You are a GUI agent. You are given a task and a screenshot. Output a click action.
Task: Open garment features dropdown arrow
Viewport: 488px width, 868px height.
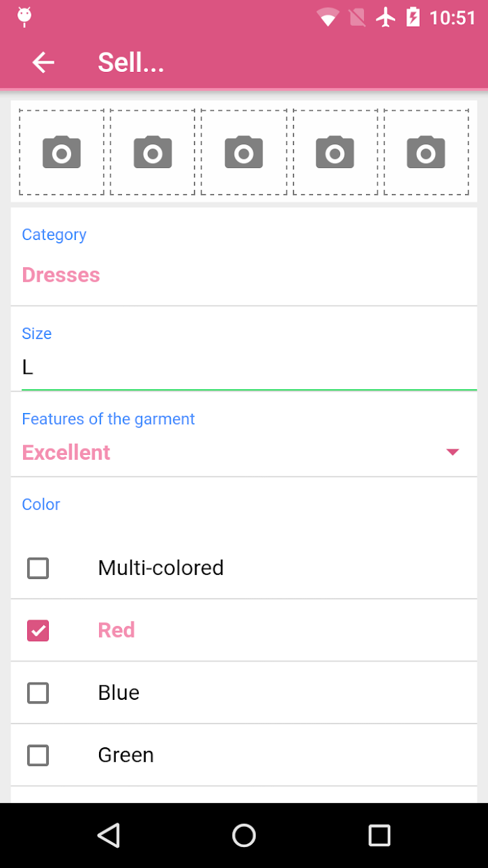click(452, 452)
